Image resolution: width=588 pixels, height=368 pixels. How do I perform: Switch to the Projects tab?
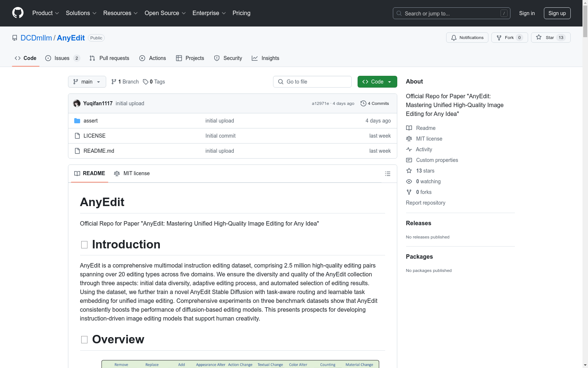190,58
